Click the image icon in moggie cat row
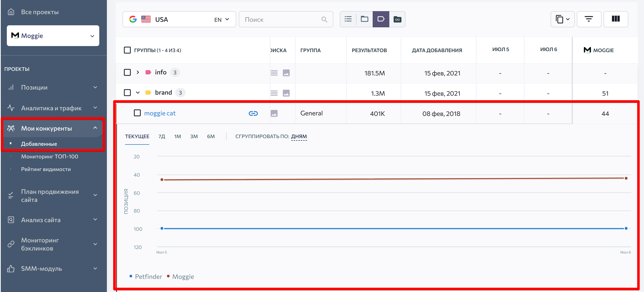This screenshot has width=644, height=292. 274,113
